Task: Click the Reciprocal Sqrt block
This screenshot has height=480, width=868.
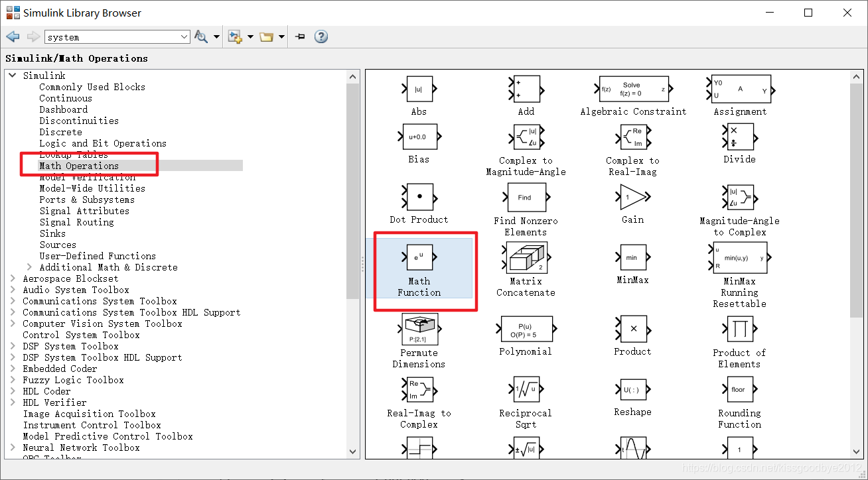Action: [x=526, y=389]
